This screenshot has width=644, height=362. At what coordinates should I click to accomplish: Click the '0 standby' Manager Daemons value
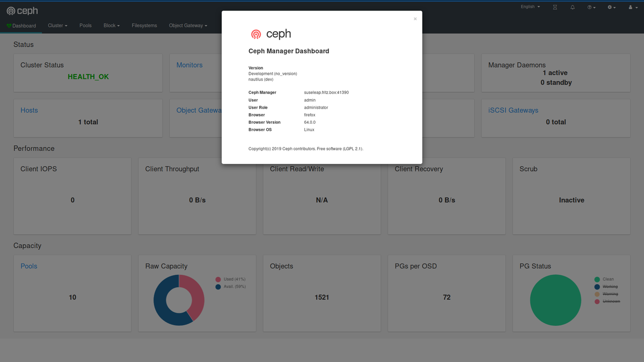556,82
